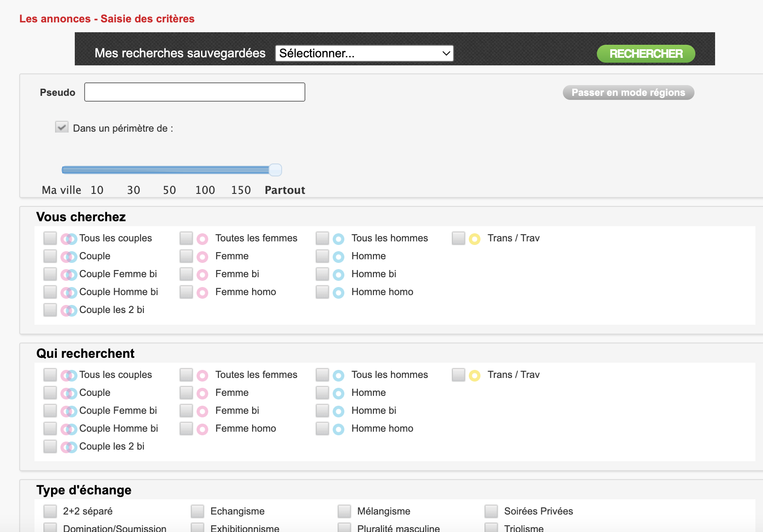Viewport: 763px width, 532px height.
Task: Open 'Mes recherches sauvegardées' Sélectionner dropdown
Action: pyautogui.click(x=364, y=53)
